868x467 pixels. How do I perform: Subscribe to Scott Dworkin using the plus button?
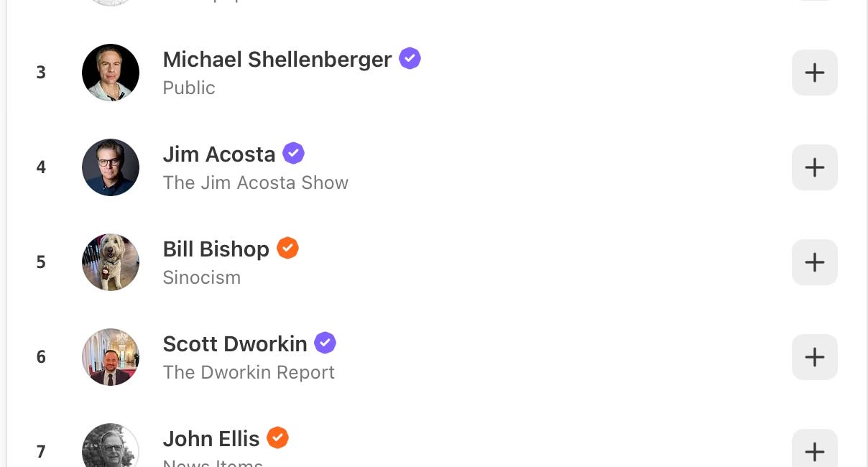[x=814, y=357]
